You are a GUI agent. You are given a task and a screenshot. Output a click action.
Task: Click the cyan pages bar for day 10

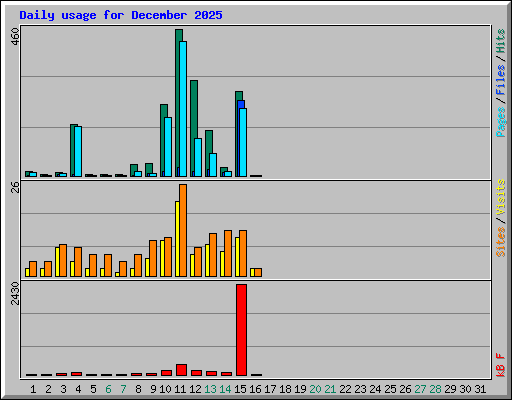(168, 147)
